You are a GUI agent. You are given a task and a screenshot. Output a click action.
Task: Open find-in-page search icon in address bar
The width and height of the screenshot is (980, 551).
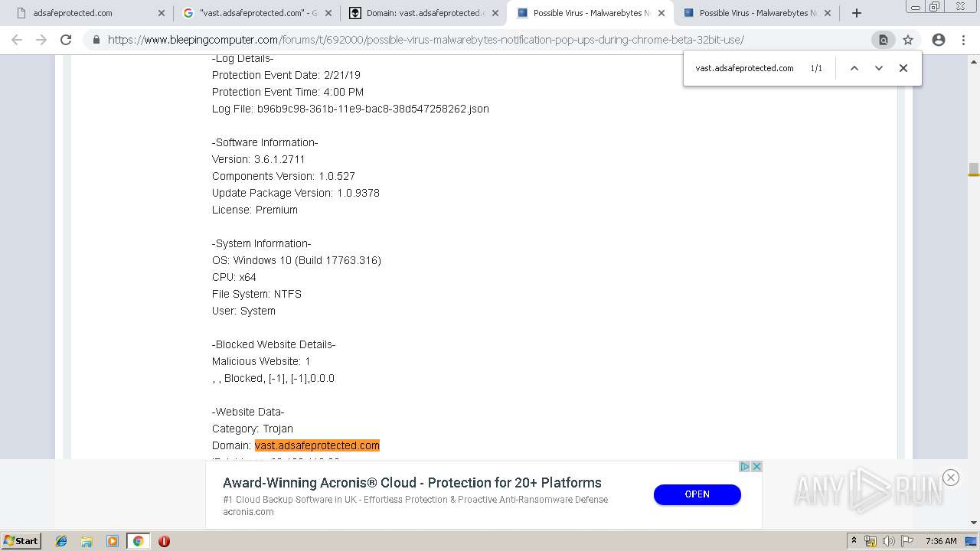coord(883,40)
